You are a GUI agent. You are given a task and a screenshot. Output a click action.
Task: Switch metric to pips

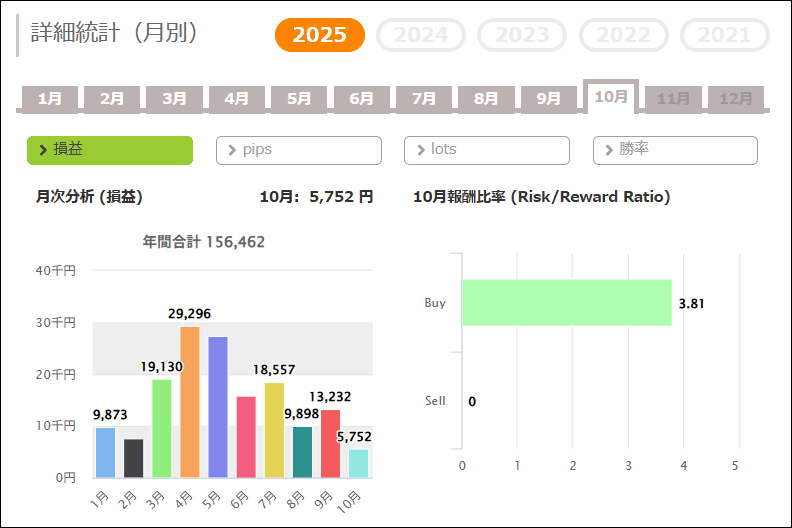coord(299,150)
